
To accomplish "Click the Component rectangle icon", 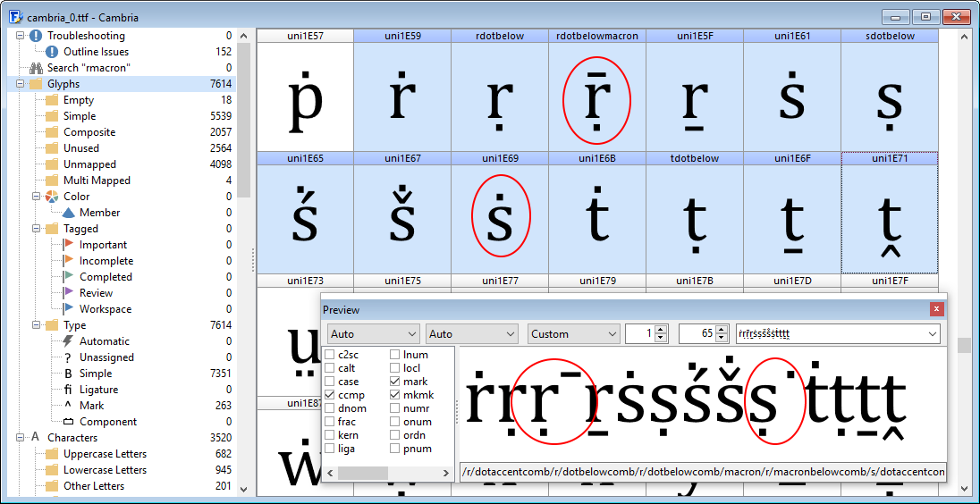I will pos(68,422).
